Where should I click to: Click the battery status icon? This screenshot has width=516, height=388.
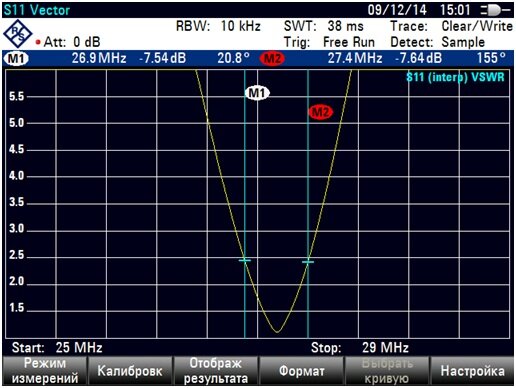point(495,10)
